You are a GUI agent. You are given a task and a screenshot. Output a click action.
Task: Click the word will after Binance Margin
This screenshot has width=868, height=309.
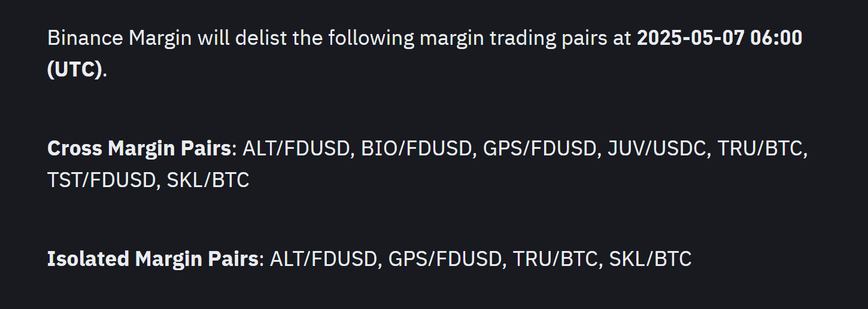(x=213, y=39)
